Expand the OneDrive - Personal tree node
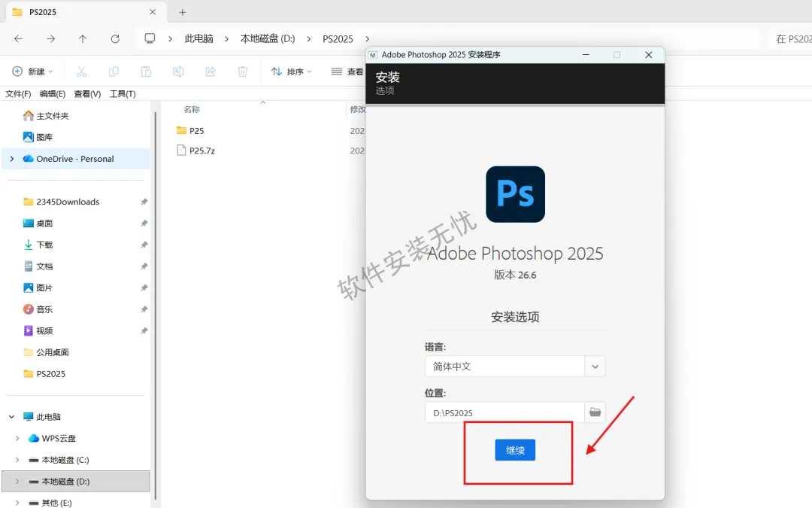Screen dimensions: 812x508 click(x=12, y=159)
